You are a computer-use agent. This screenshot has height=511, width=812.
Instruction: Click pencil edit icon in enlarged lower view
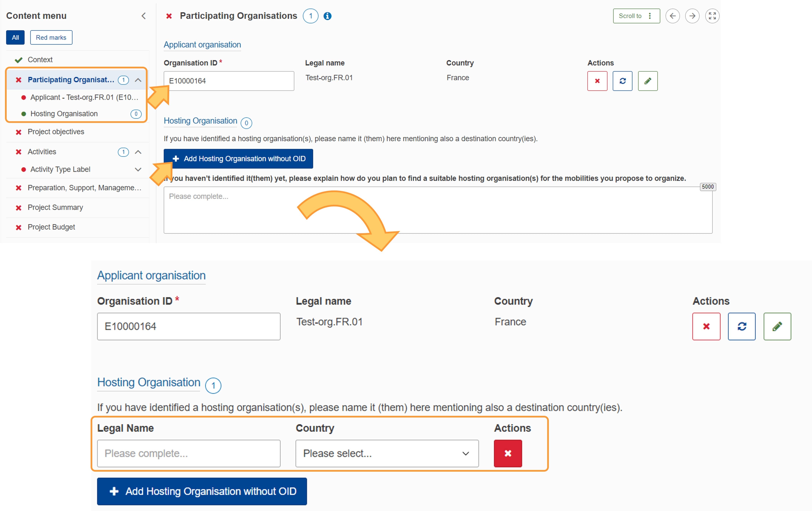click(x=777, y=326)
